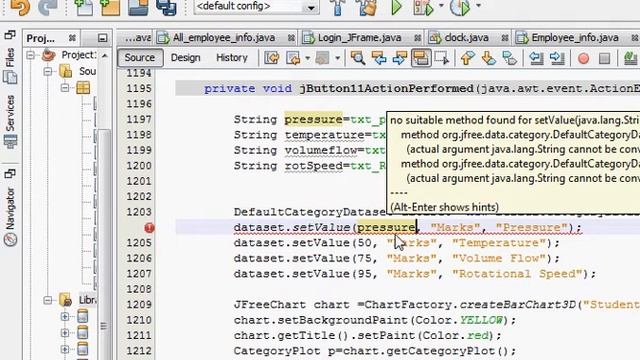Click the jButton11ActionPerformed method name
640x360 pixels.
386,89
